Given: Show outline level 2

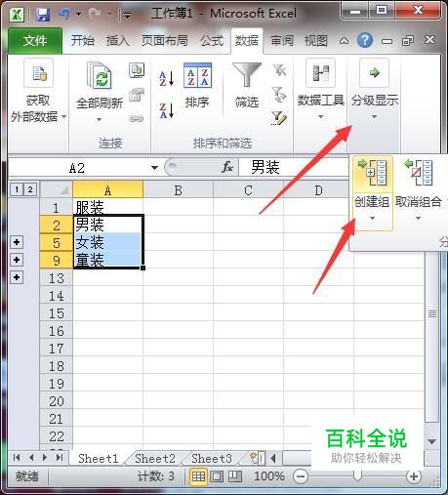Looking at the screenshot, I should [30, 189].
